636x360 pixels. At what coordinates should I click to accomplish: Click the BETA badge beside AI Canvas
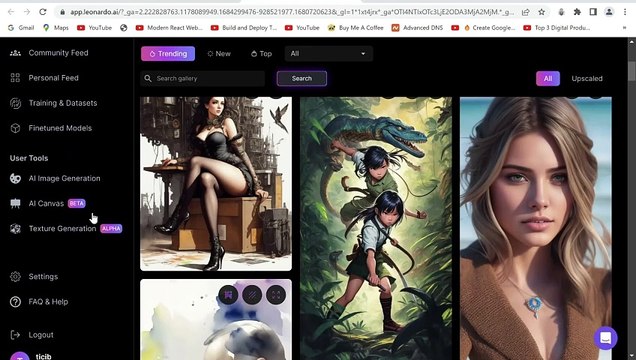click(x=77, y=204)
